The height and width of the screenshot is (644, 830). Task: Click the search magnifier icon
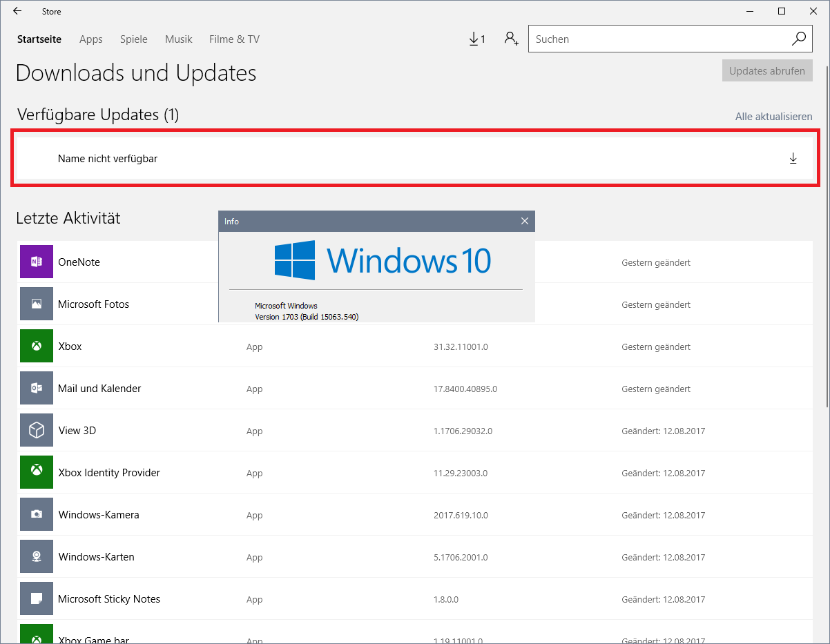click(799, 39)
